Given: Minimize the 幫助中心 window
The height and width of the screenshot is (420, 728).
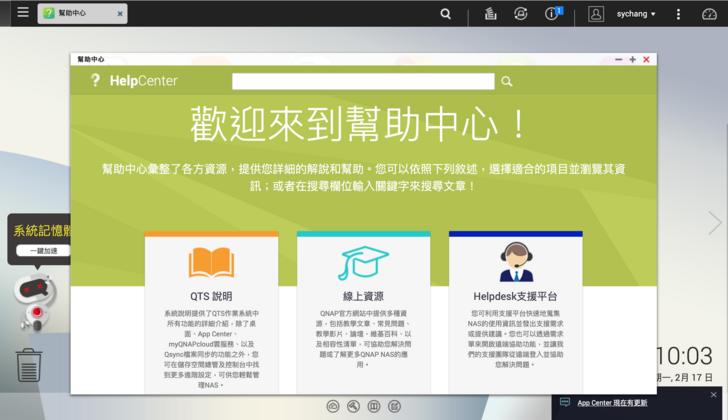Looking at the screenshot, I should click(618, 59).
